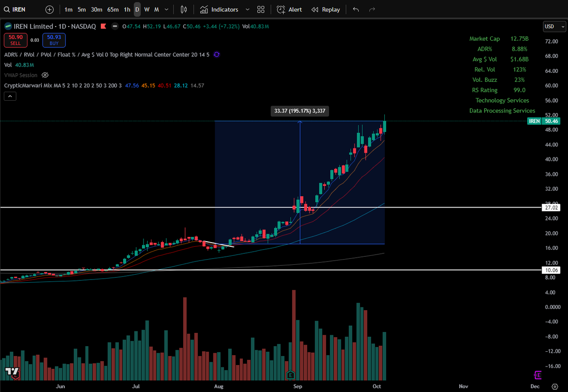The height and width of the screenshot is (392, 568).
Task: Select the VWAP Session legend label
Action: (21, 75)
